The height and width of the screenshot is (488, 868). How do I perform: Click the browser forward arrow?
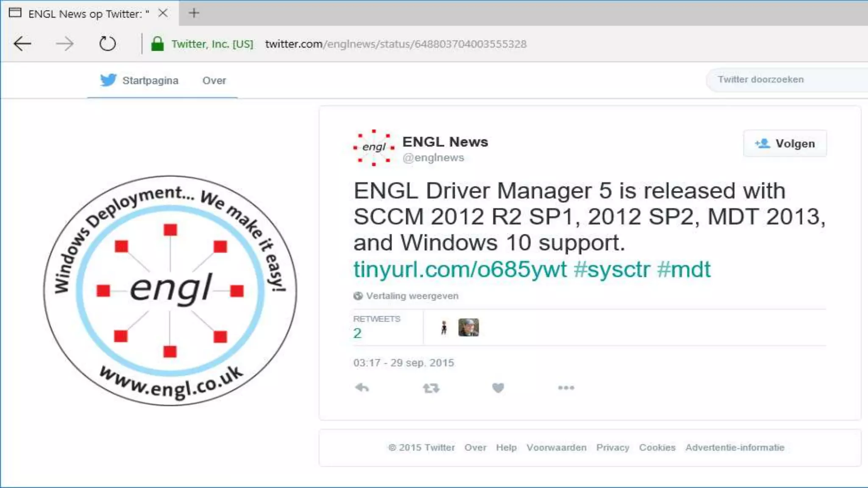64,44
